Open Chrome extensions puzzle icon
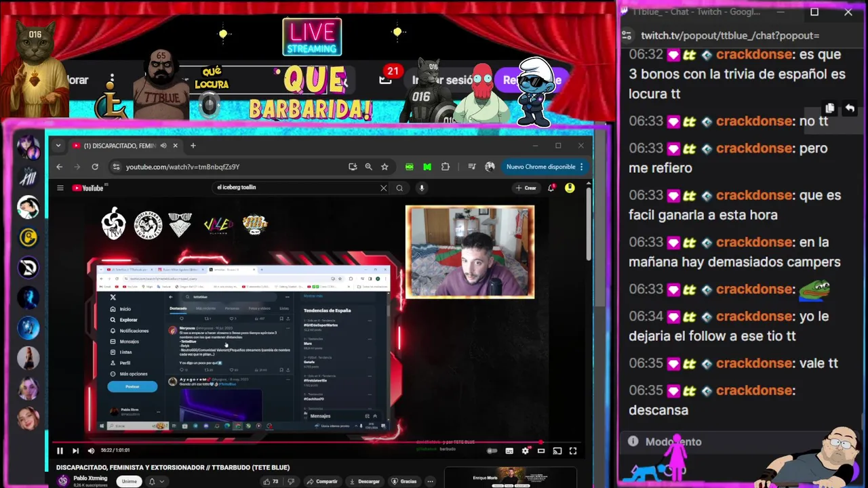This screenshot has height=488, width=868. pos(446,167)
